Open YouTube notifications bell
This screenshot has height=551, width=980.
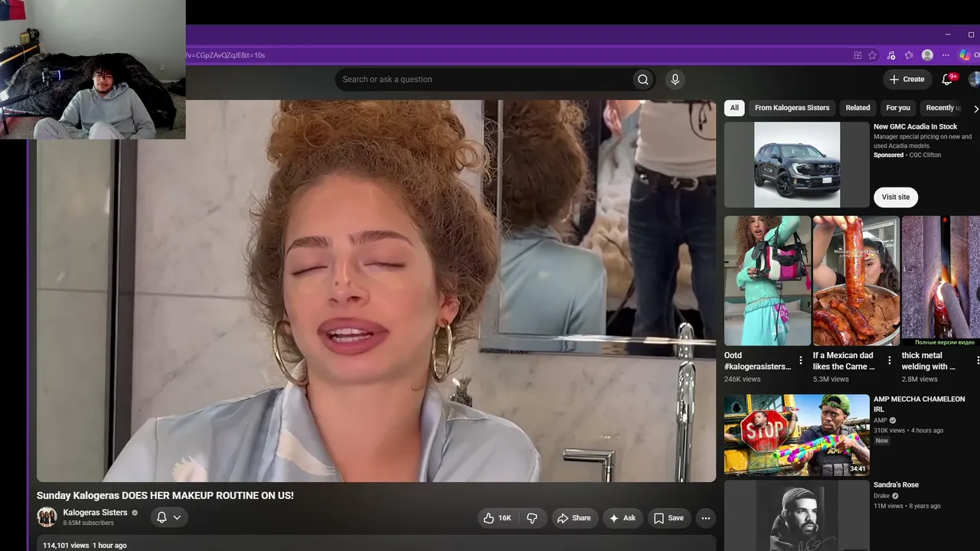tap(948, 80)
